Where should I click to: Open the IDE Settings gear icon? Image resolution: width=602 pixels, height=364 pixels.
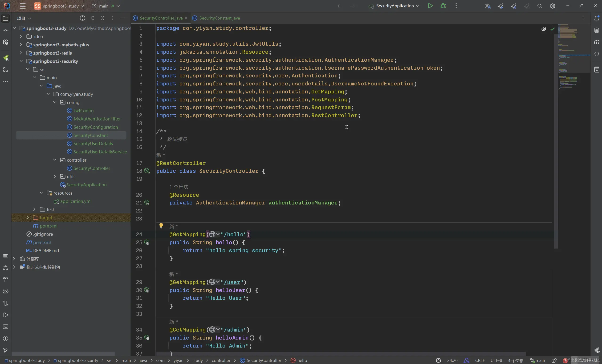click(553, 6)
